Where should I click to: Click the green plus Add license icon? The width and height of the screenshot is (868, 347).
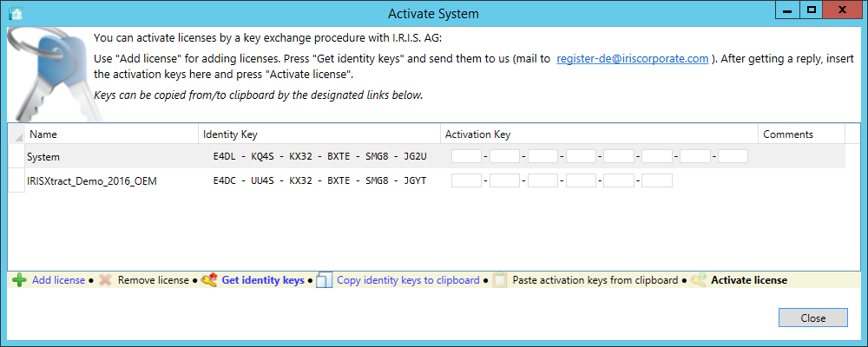point(19,280)
